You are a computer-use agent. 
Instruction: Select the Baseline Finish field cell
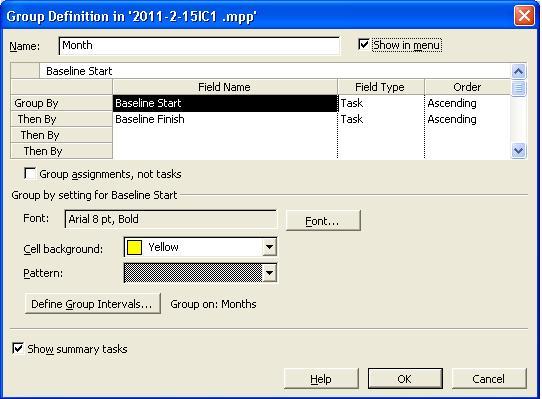click(225, 119)
